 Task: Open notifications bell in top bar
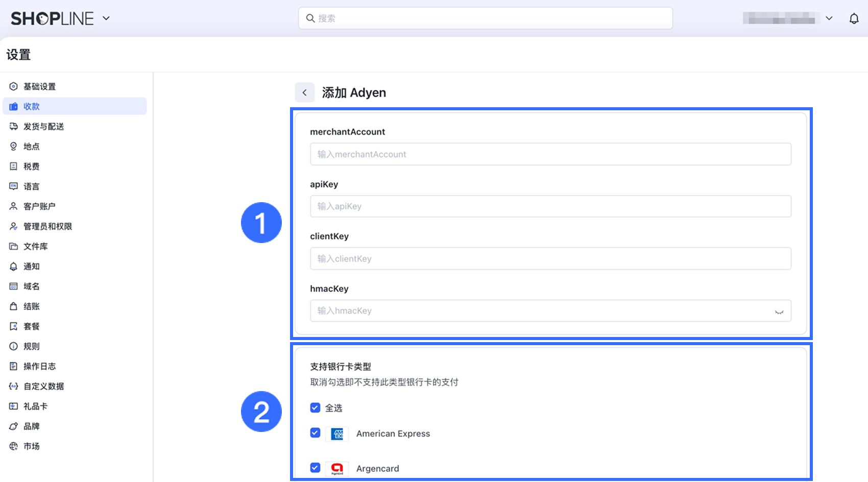(854, 18)
